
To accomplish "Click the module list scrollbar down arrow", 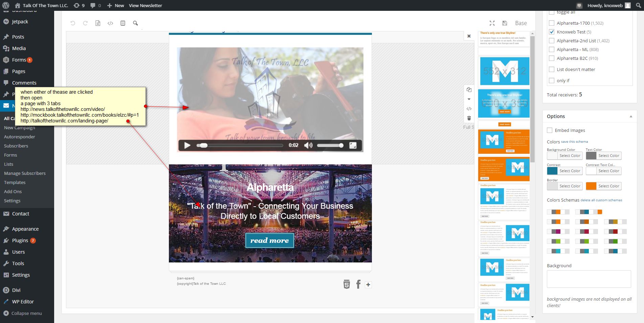I will (x=532, y=317).
